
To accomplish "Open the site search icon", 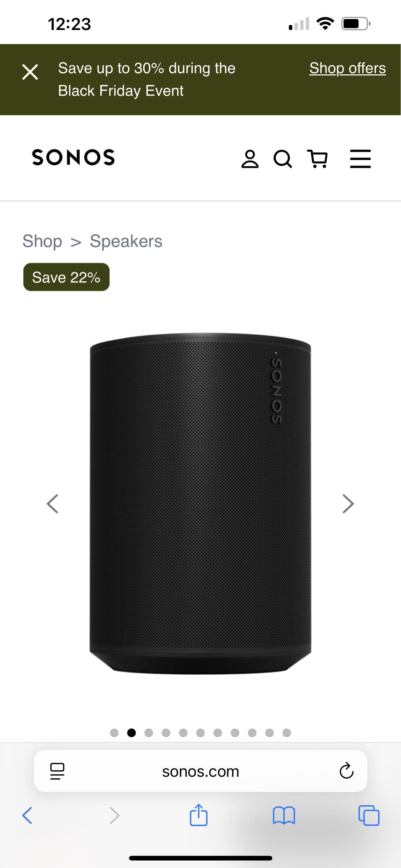I will pos(283,159).
